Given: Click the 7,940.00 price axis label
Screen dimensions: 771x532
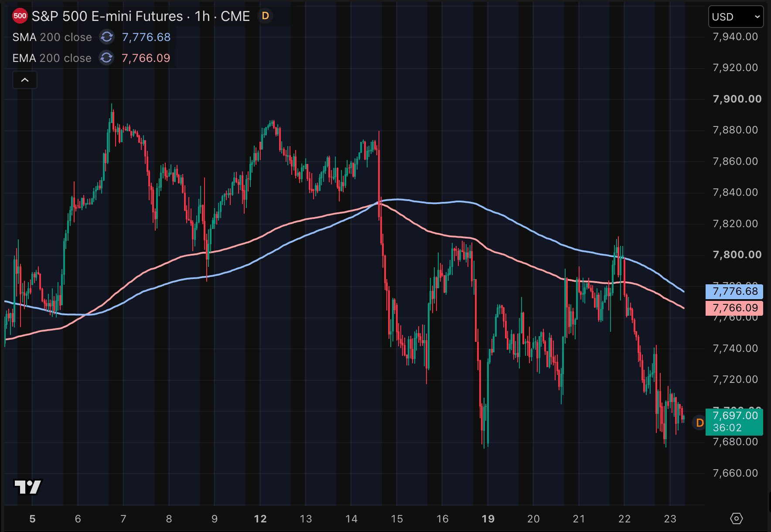Looking at the screenshot, I should tap(735, 37).
